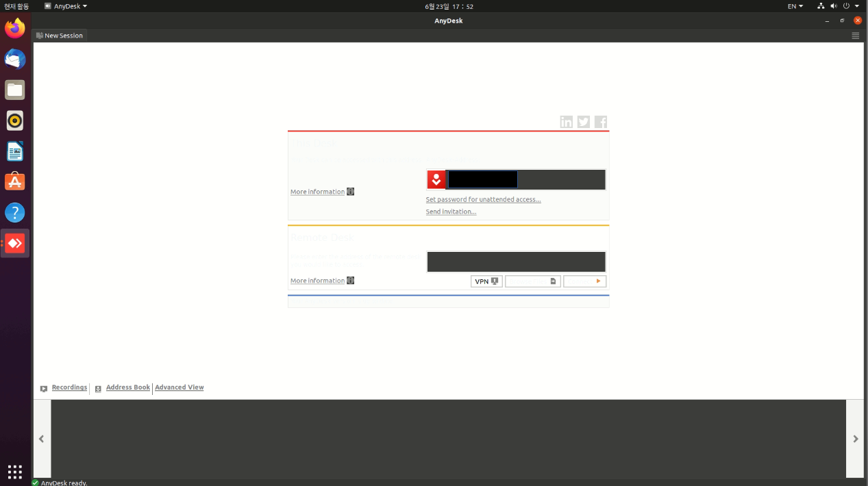Click the Connect button
The image size is (868, 486).
click(x=584, y=281)
